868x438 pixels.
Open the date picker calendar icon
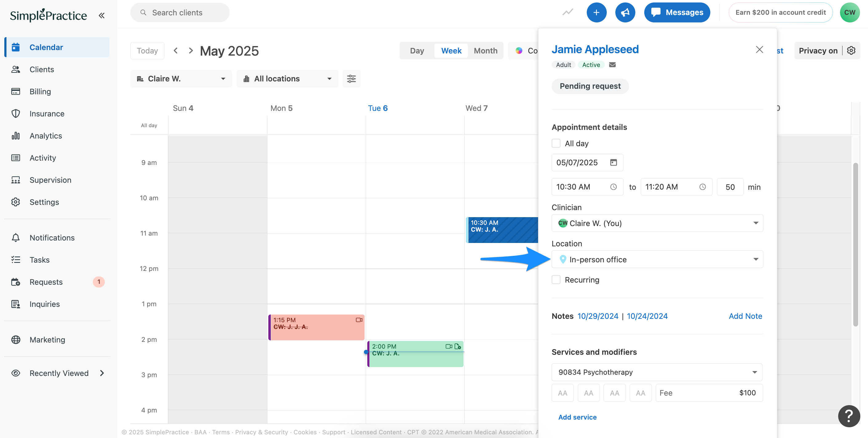(613, 162)
